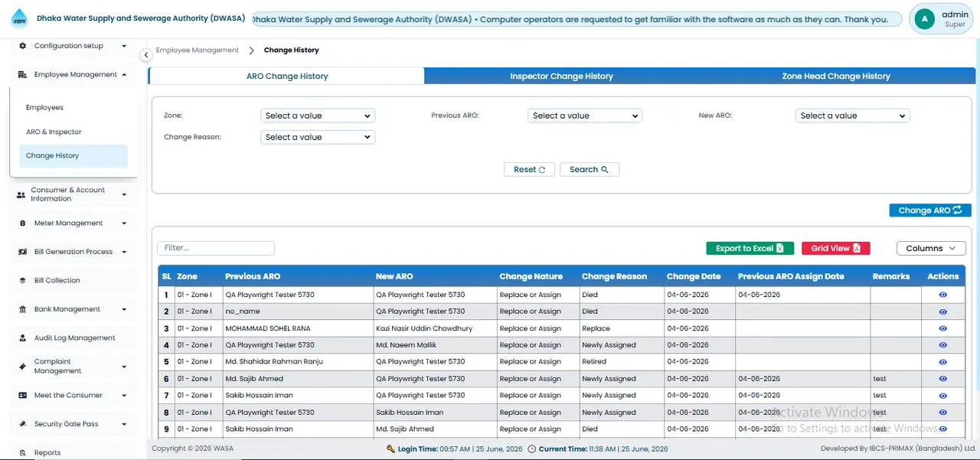This screenshot has width=980, height=460.
Task: Go to Employee Management breadcrumb
Action: click(x=198, y=50)
